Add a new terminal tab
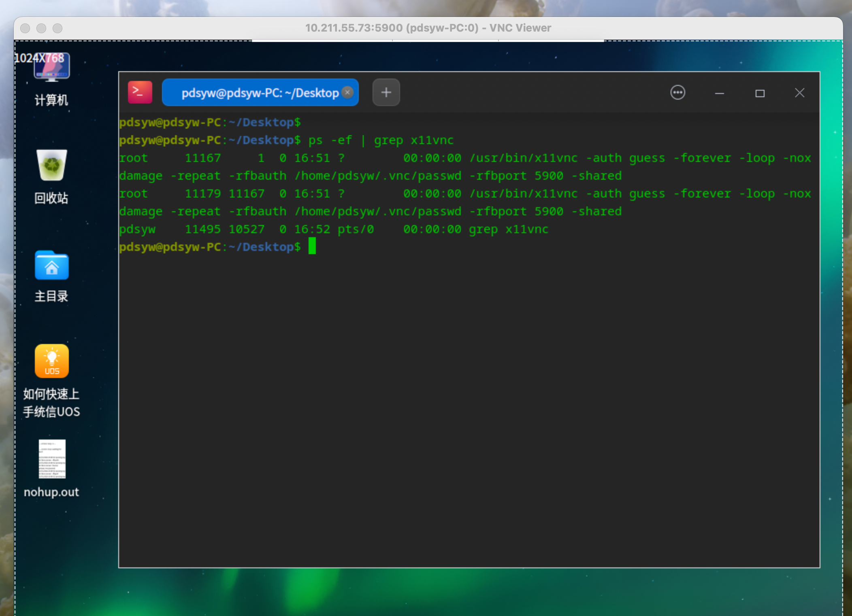 click(x=386, y=93)
